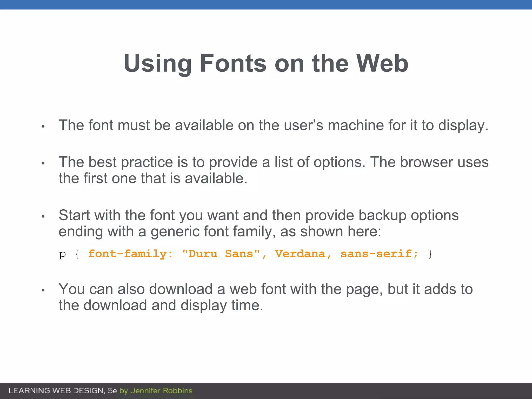Click the line "ending with a generic font family, as shown here:"
The height and width of the screenshot is (399, 532).
[220, 231]
